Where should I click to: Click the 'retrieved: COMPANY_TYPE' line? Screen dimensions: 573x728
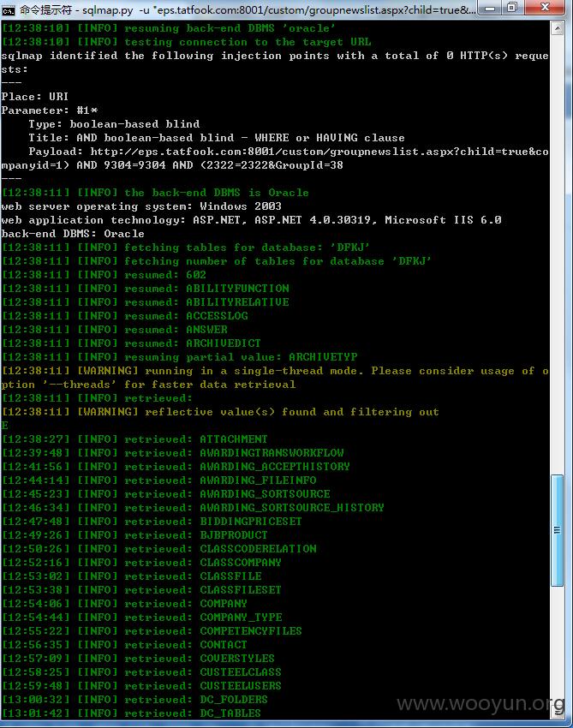(x=141, y=617)
